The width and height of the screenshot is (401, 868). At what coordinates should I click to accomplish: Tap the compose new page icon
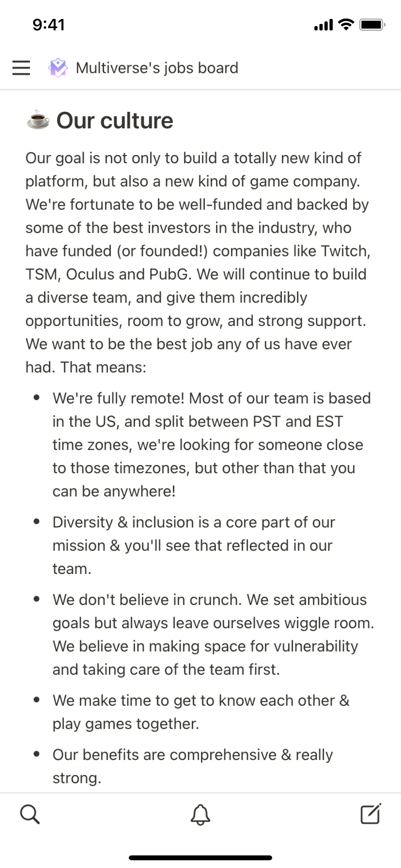pyautogui.click(x=371, y=814)
